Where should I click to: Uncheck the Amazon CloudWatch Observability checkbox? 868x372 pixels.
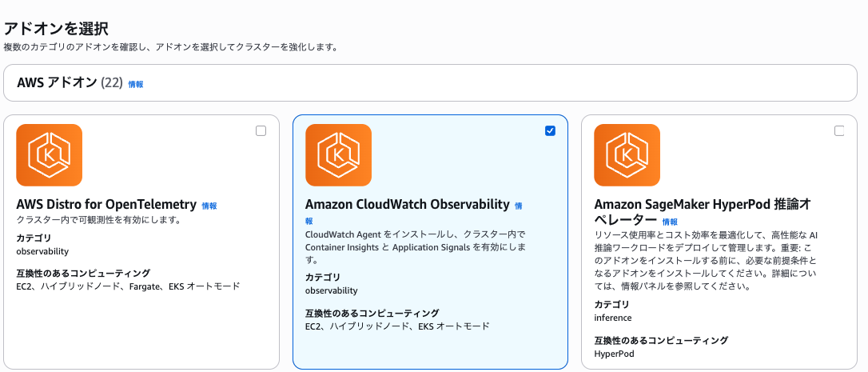click(x=550, y=131)
